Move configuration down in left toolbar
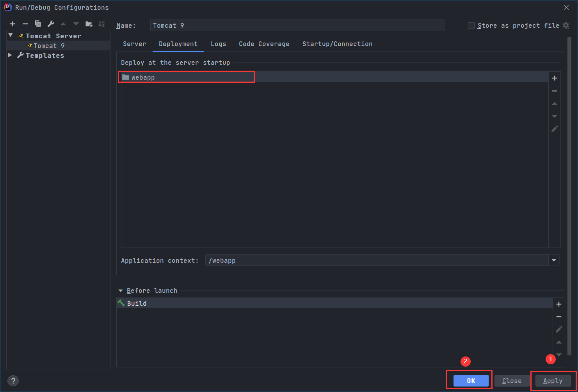This screenshot has height=392, width=578. (76, 24)
